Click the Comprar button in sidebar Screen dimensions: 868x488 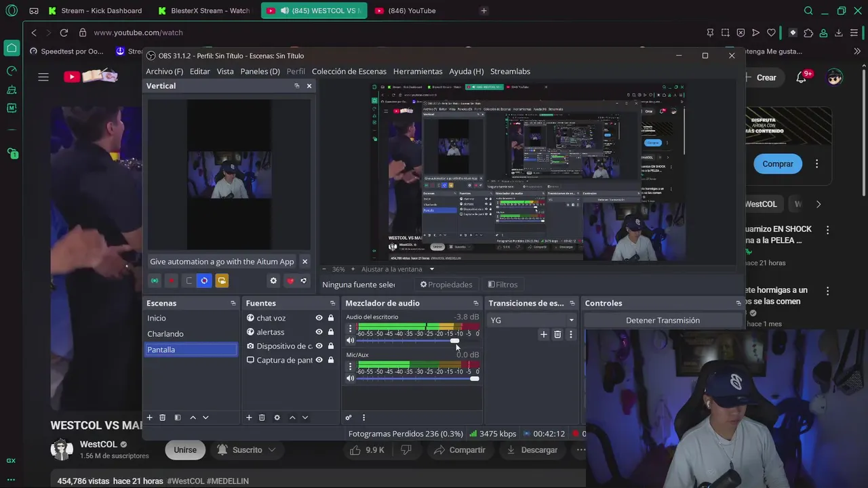coord(778,164)
